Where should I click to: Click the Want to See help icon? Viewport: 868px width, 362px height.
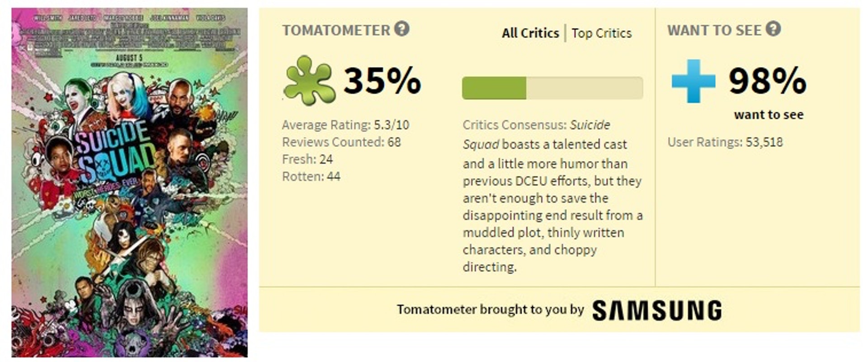tap(773, 29)
